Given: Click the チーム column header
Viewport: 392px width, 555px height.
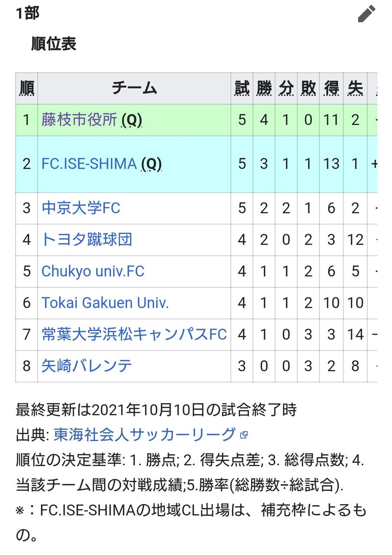Looking at the screenshot, I should pos(134,88).
